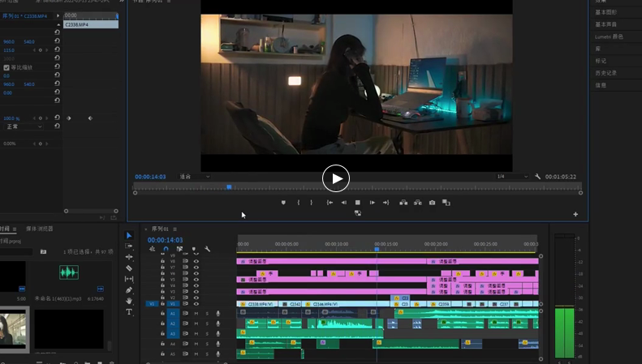Collapse Effect Controls timeline with arrow
The image size is (642, 364).
tap(58, 15)
